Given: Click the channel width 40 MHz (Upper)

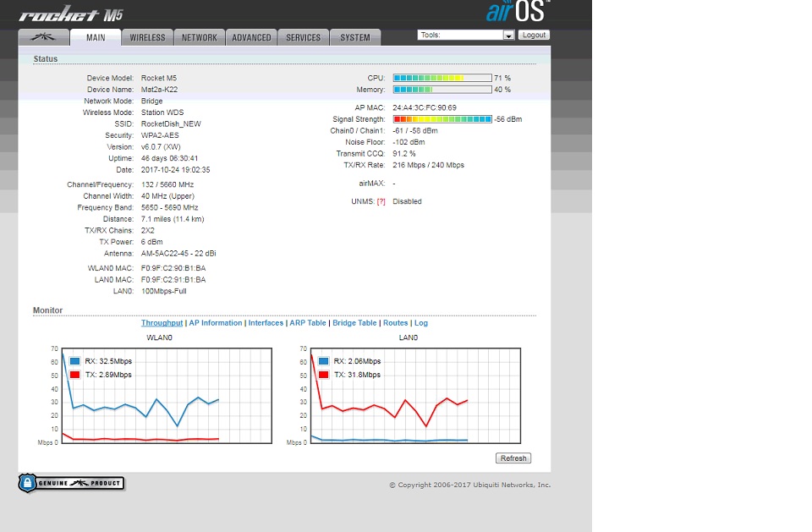Looking at the screenshot, I should 167,196.
